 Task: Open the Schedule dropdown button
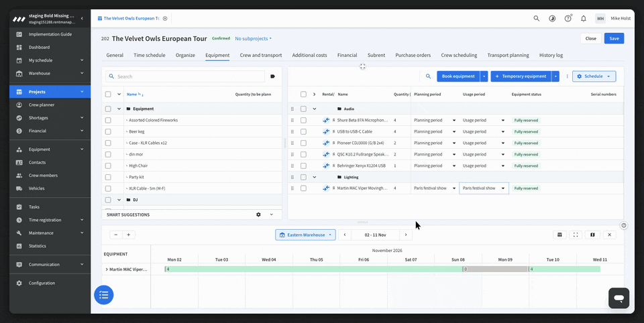tap(594, 76)
